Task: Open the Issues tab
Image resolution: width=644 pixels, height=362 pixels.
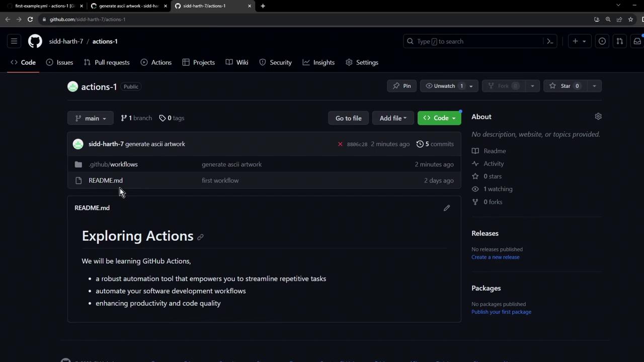Action: [x=59, y=62]
